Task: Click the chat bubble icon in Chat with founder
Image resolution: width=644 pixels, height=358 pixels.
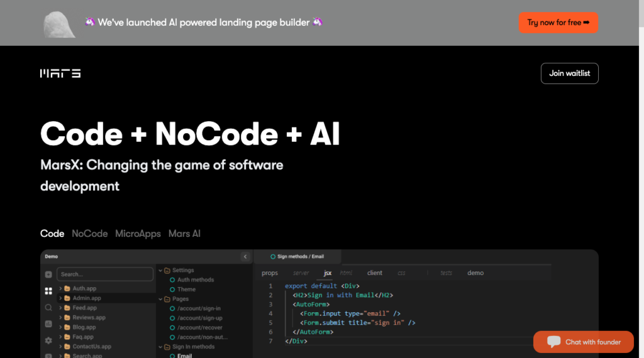Action: (553, 342)
